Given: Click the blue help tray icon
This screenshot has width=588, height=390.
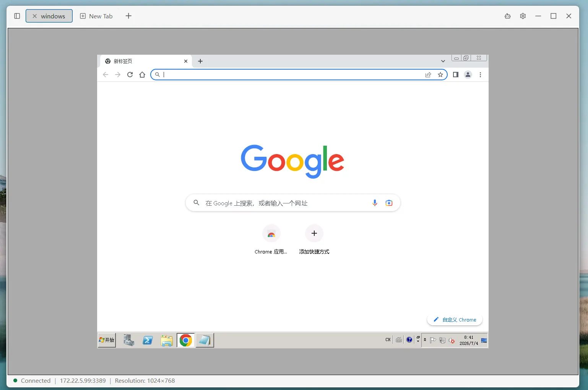Looking at the screenshot, I should click(409, 340).
